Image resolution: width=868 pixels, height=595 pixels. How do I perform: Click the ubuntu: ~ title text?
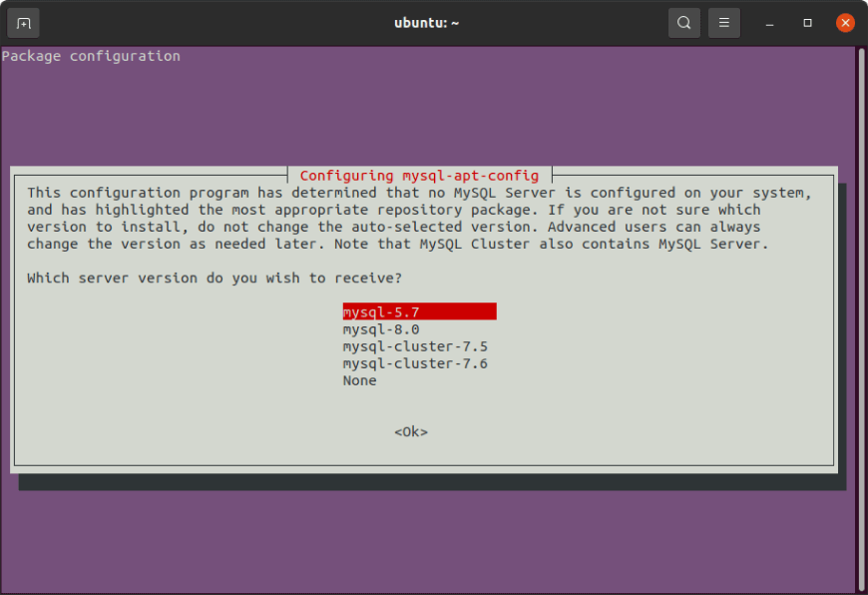426,22
